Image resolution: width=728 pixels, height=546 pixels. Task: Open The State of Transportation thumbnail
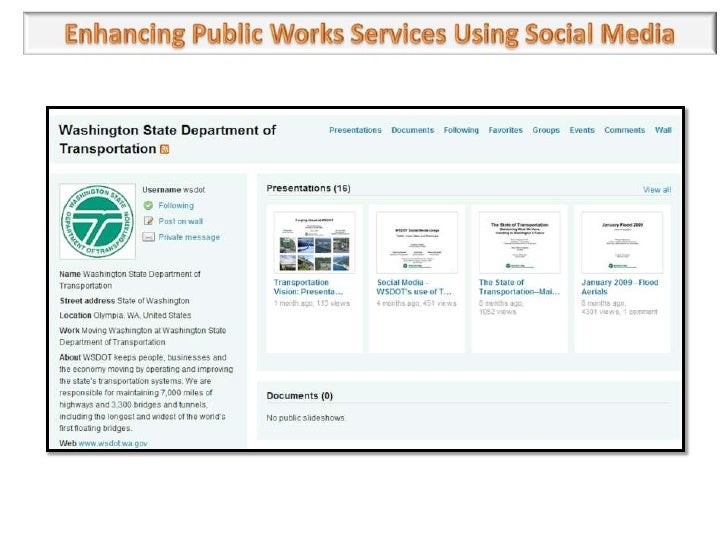520,242
